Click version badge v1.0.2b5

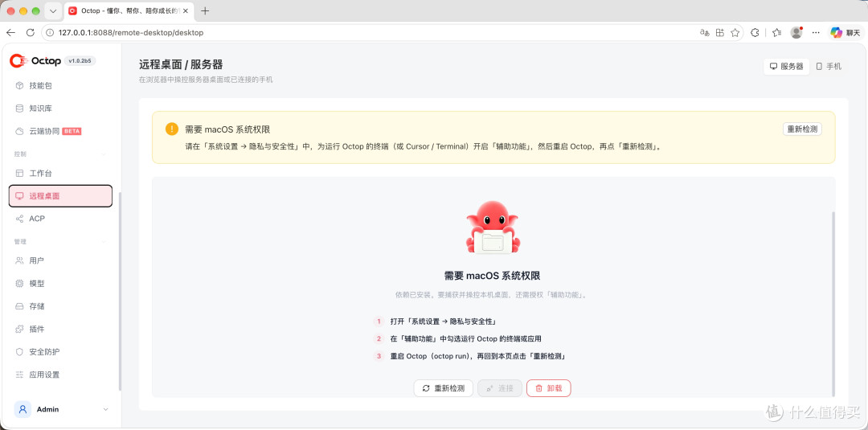(80, 61)
